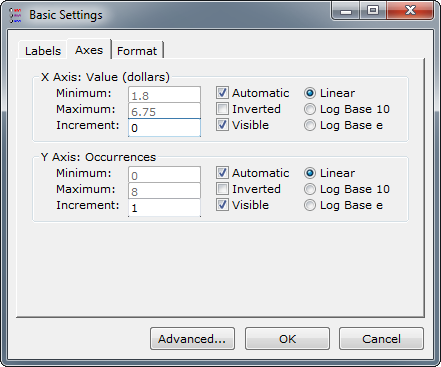Enable X Axis Inverted option
This screenshot has height=367, width=441.
coord(222,109)
